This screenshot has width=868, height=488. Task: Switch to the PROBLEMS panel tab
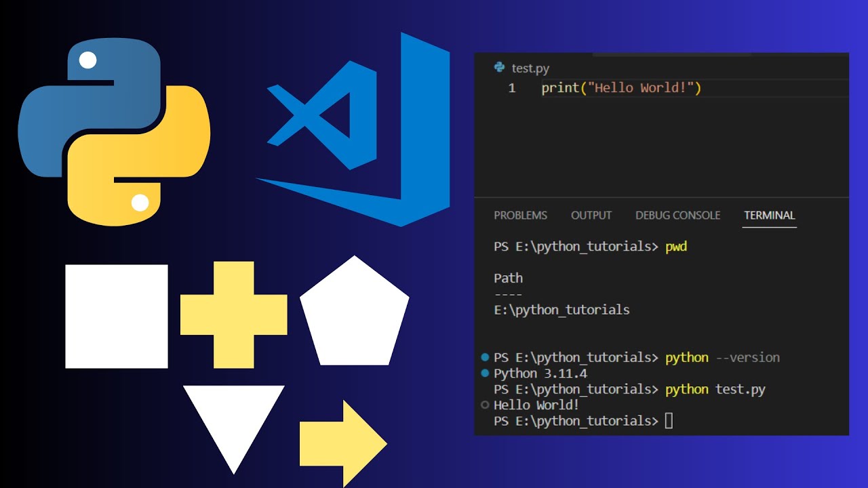520,216
